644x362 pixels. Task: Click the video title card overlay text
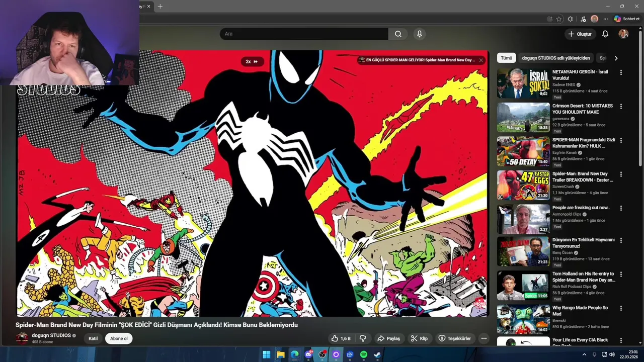[x=420, y=60]
